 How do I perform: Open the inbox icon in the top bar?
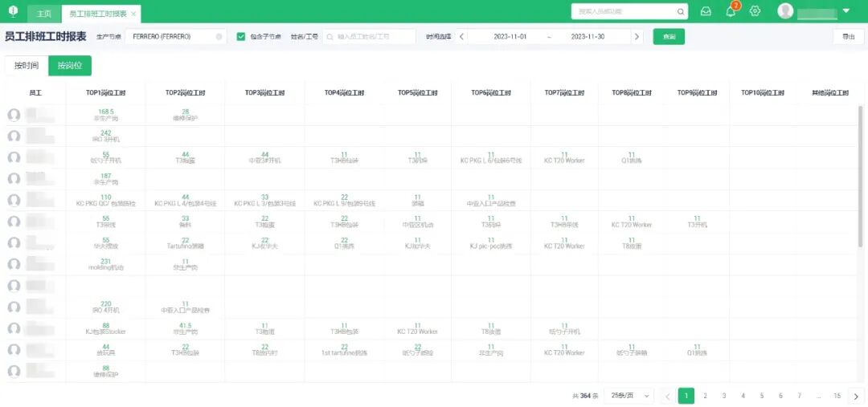(706, 11)
